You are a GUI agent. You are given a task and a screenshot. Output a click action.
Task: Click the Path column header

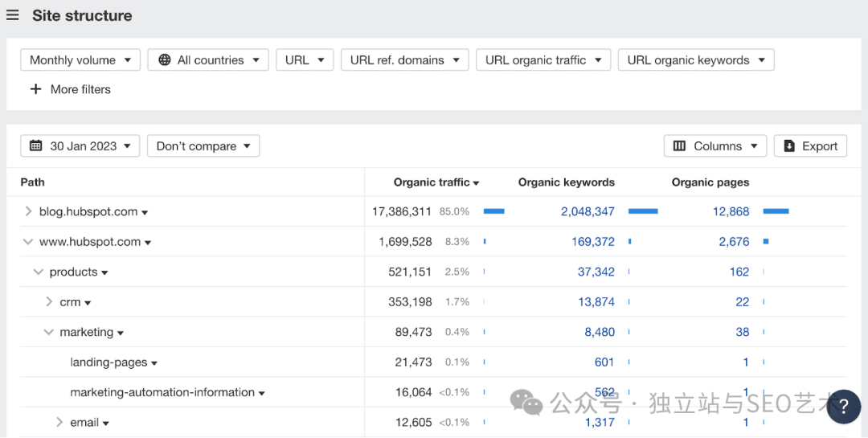(33, 182)
